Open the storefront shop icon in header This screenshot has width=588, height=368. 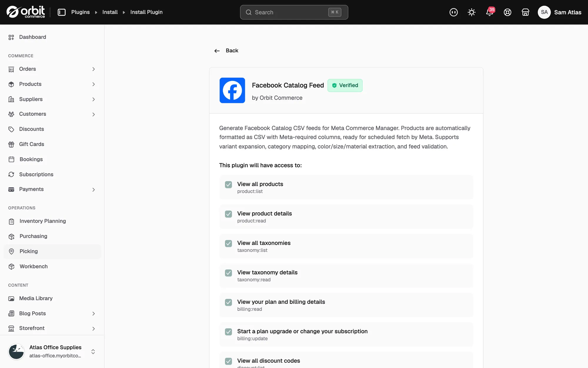[x=525, y=12]
